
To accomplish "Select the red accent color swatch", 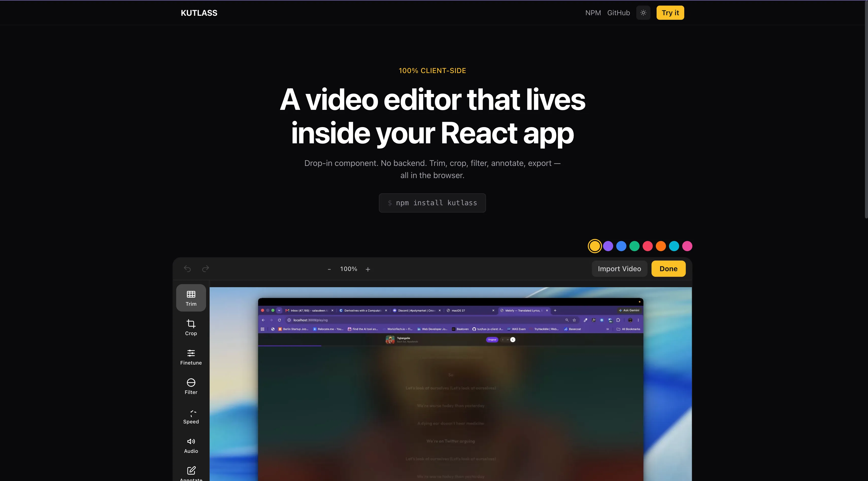I will click(648, 246).
